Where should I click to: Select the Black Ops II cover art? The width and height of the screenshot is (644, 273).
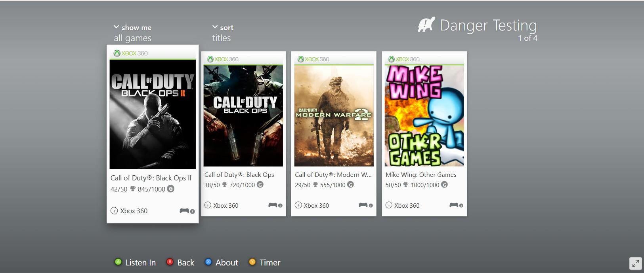click(x=153, y=114)
